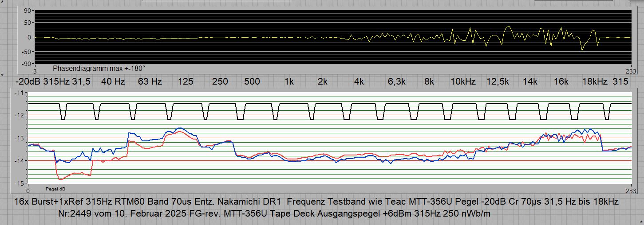Select the -90 value on phase axis
Image resolution: width=644 pixels, height=225 pixels.
coord(26,63)
